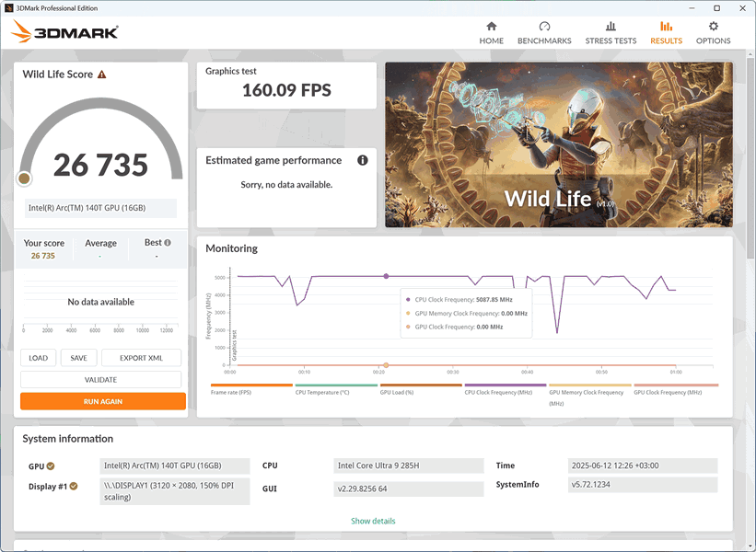
Task: Click the VALIDATE button
Action: [x=100, y=380]
